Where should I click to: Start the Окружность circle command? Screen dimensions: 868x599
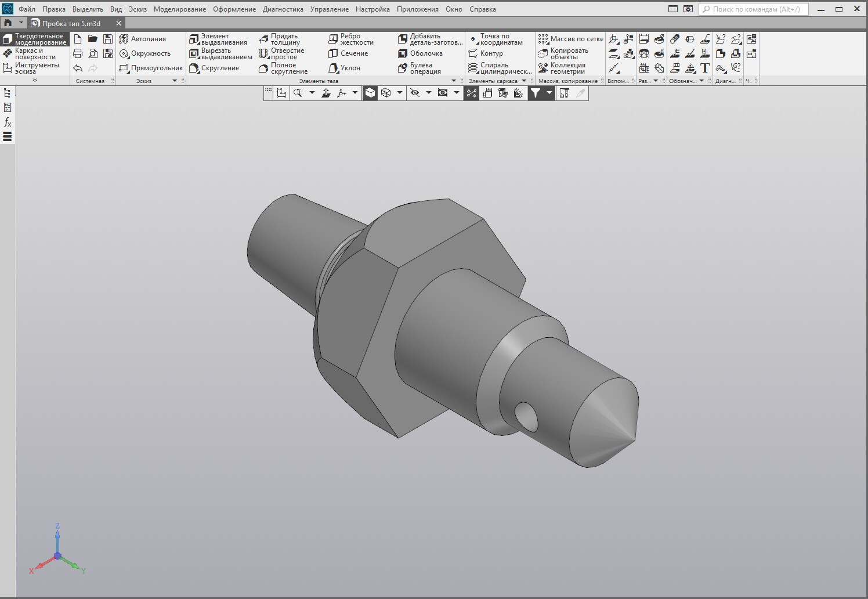[x=145, y=53]
